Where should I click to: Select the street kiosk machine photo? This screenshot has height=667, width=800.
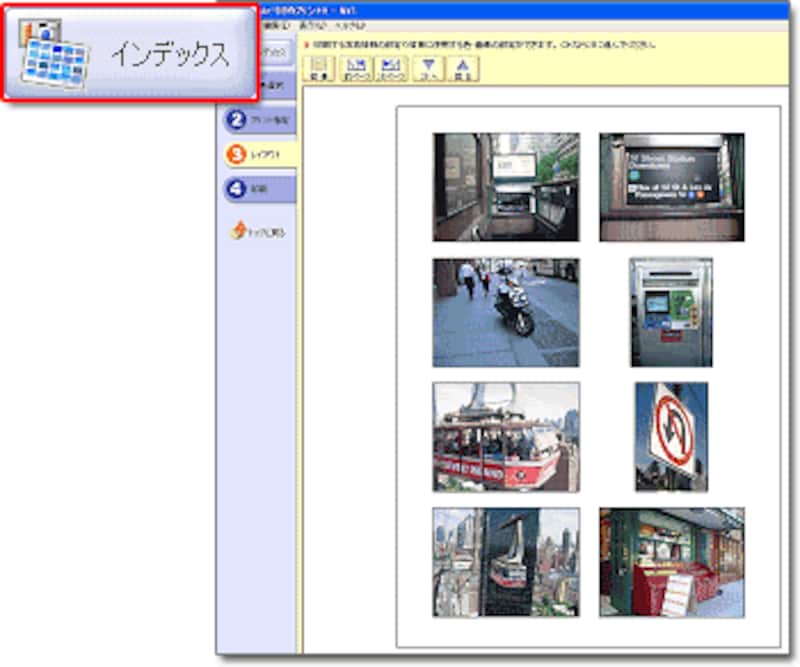click(671, 312)
